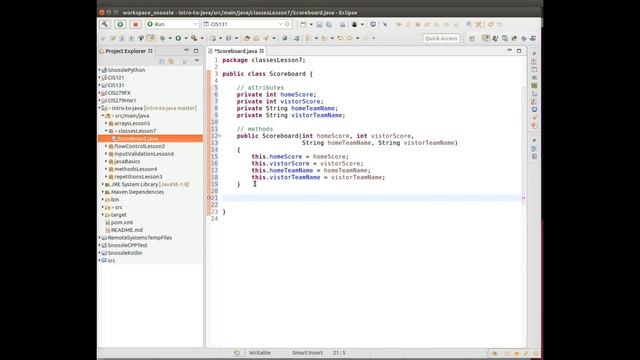The height and width of the screenshot is (360, 640).
Task: Select the methodsLesson4 package
Action: pos(136,169)
